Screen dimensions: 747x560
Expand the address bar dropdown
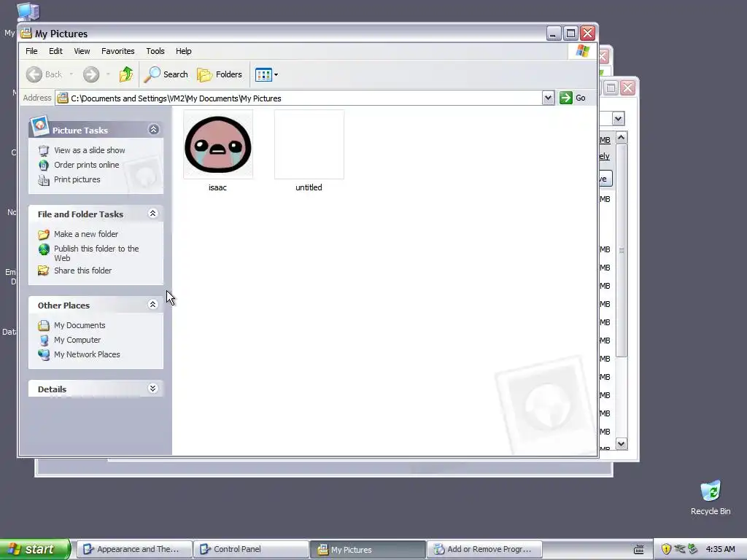click(x=548, y=98)
